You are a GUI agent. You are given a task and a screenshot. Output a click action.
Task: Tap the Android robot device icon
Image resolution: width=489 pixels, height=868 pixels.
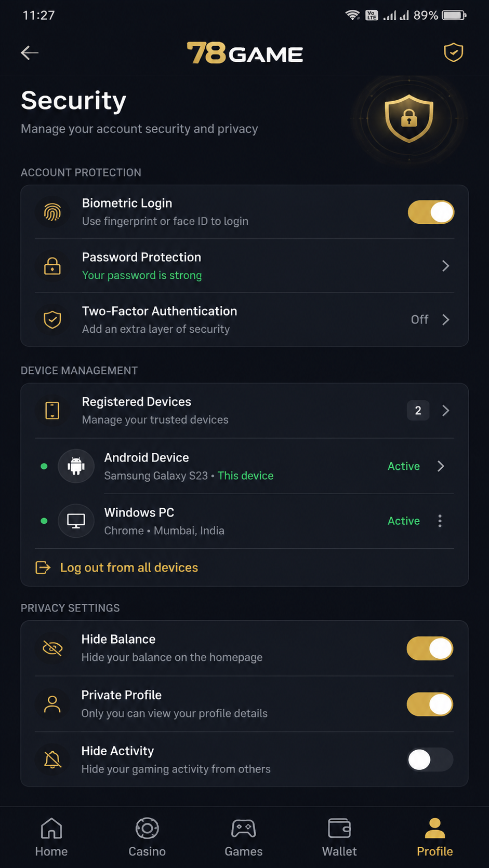tap(76, 466)
